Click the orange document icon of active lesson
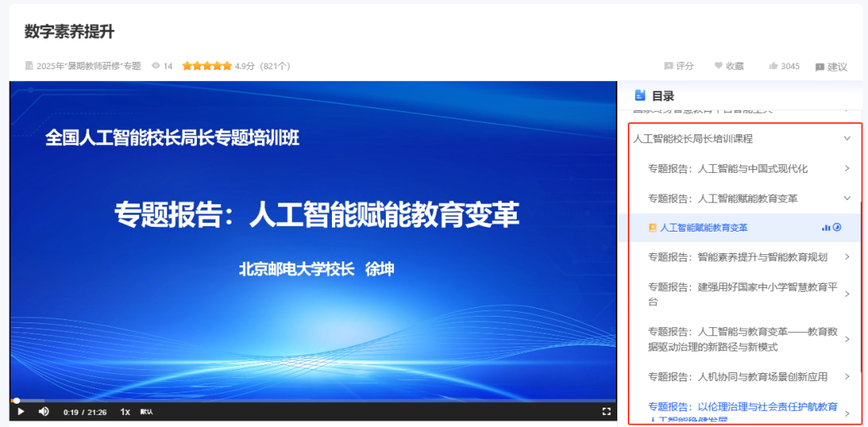Image resolution: width=868 pixels, height=427 pixels. tap(652, 228)
